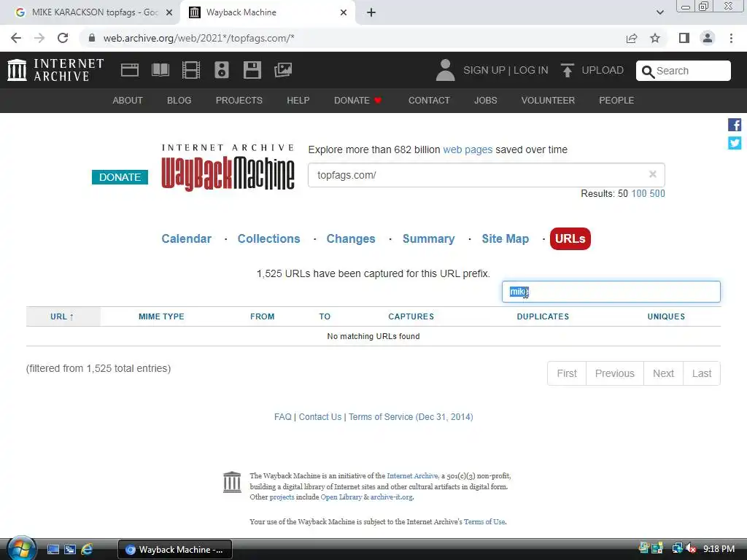
Task: Sort by the CAPTURES column
Action: pos(411,316)
